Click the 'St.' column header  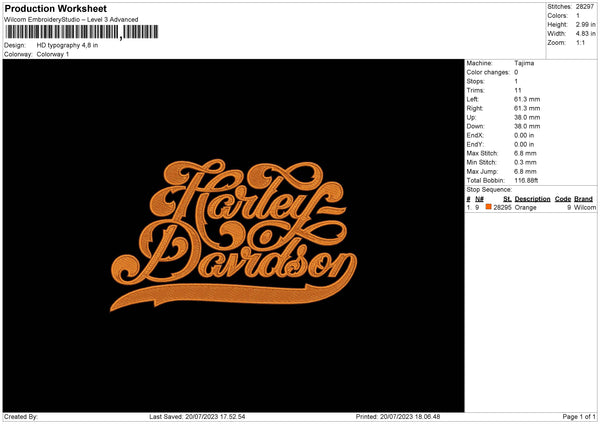507,199
